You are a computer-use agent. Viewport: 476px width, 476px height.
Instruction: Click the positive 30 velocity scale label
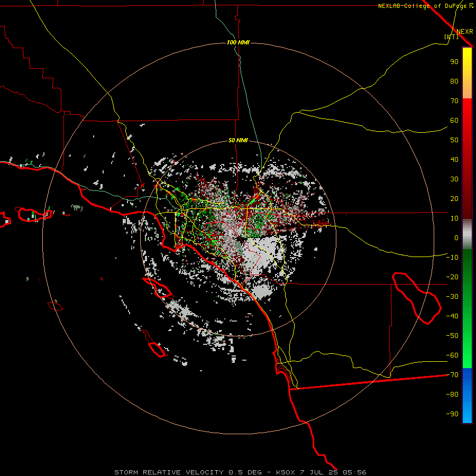coord(454,179)
